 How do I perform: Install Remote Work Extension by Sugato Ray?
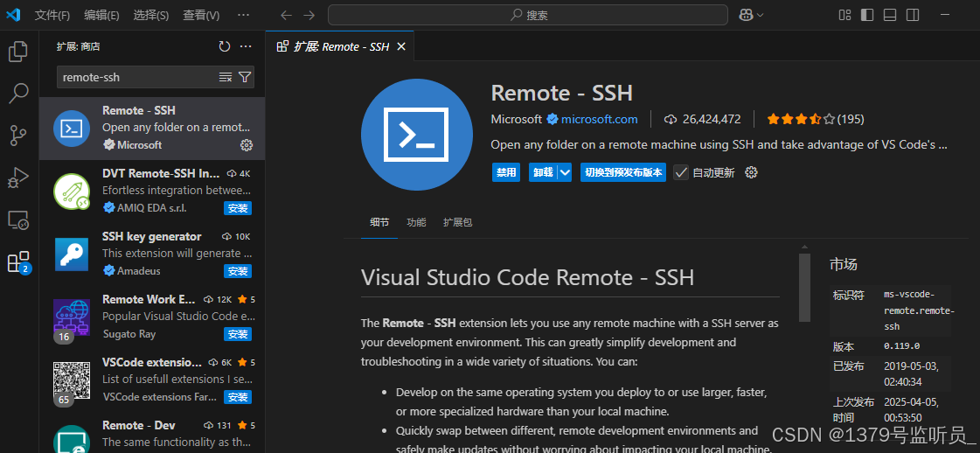click(x=238, y=334)
